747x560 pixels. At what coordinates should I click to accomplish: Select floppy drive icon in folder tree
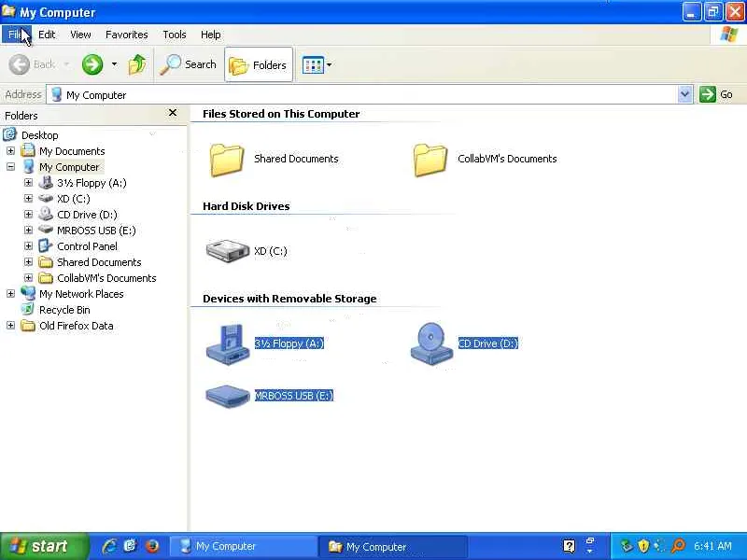click(x=46, y=182)
